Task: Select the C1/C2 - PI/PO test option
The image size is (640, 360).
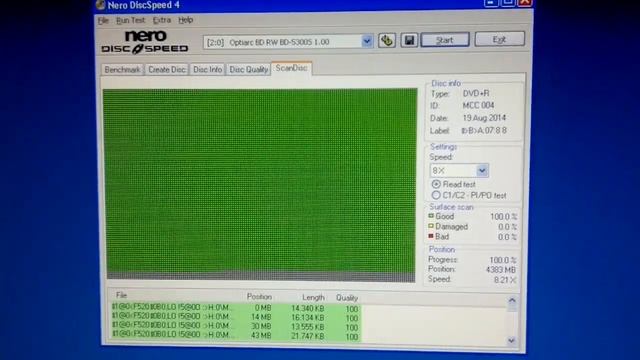Action: pyautogui.click(x=436, y=195)
